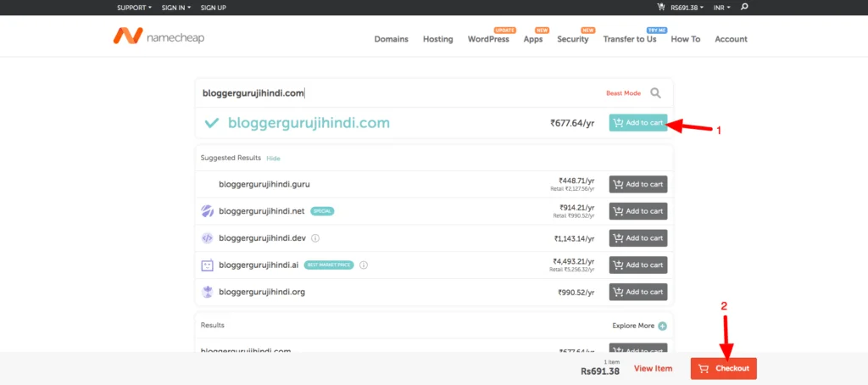This screenshot has height=385, width=868.
Task: Add bloggergurujihindi.dev to cart
Action: tap(638, 238)
